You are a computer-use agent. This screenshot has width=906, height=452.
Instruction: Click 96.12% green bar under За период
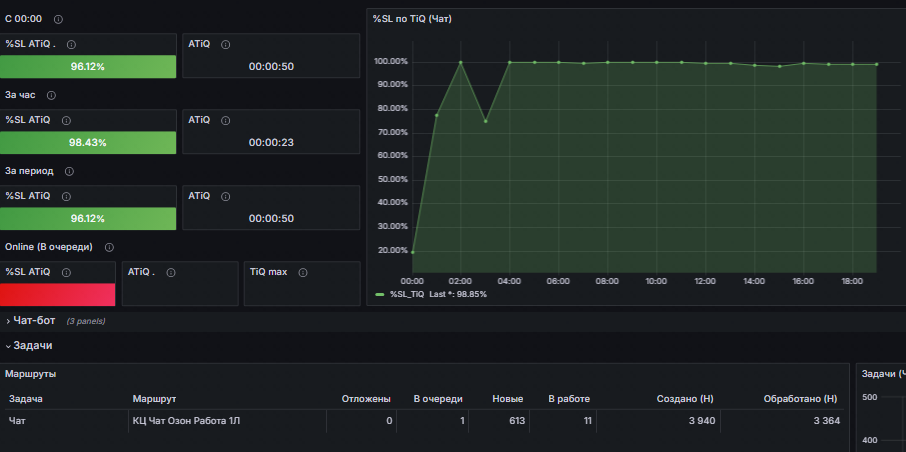(x=88, y=218)
